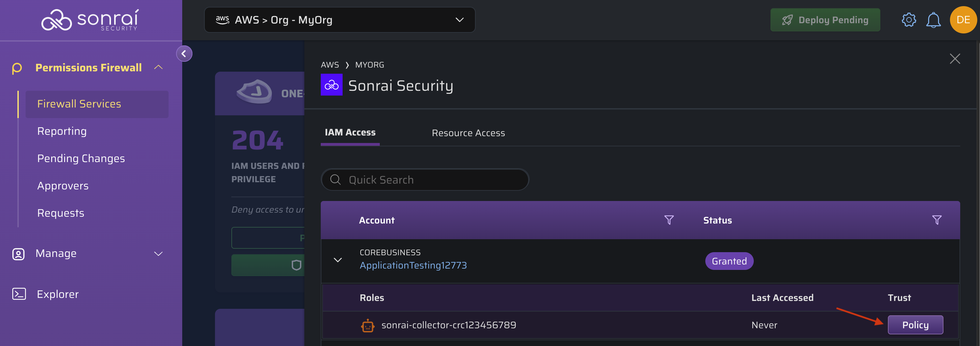This screenshot has width=980, height=346.
Task: Click the Never last accessed value
Action: tap(764, 325)
